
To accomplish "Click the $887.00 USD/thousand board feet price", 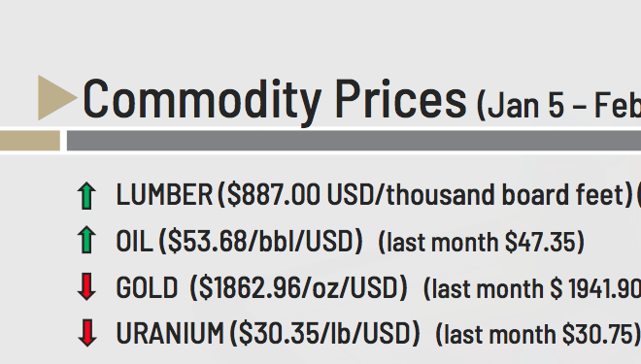I will pos(425,194).
